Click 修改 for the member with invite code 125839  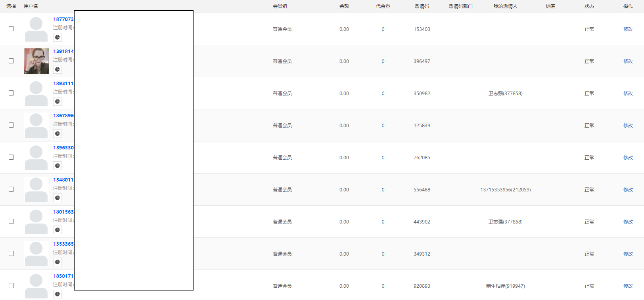(628, 126)
